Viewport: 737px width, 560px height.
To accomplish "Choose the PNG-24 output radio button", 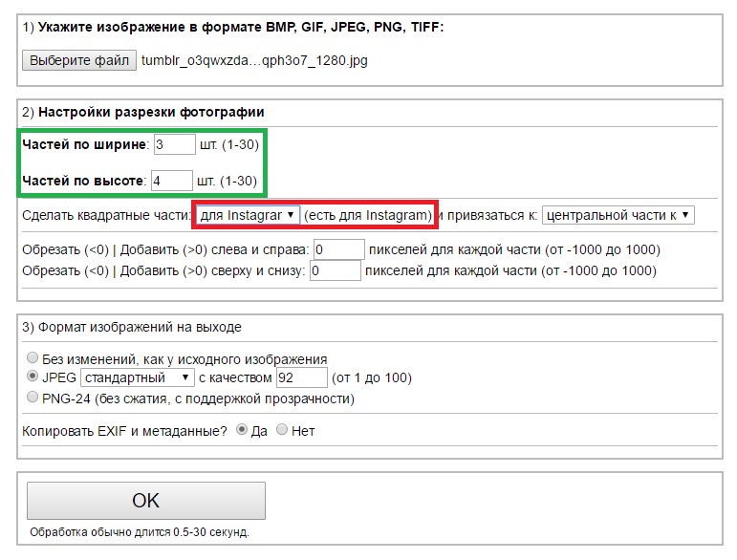I will pos(34,398).
